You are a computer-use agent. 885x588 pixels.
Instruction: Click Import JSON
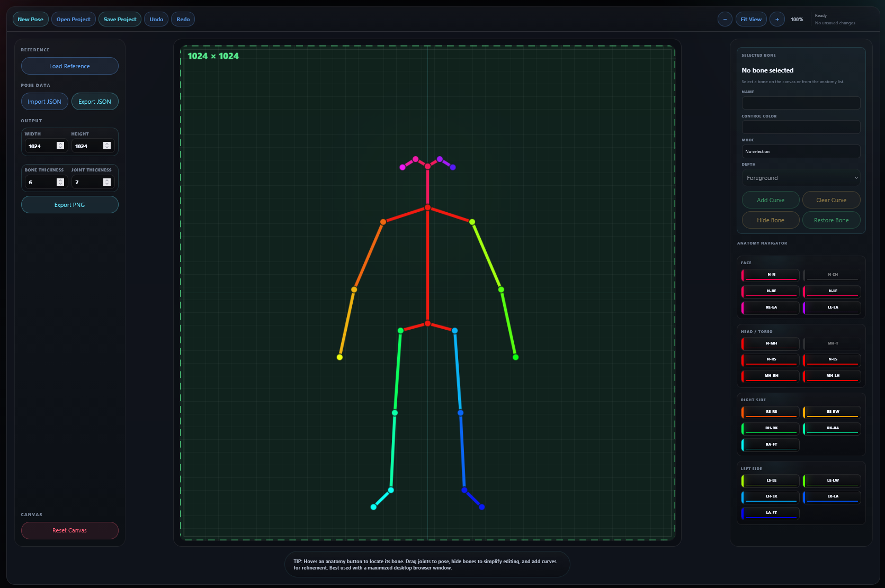tap(44, 102)
